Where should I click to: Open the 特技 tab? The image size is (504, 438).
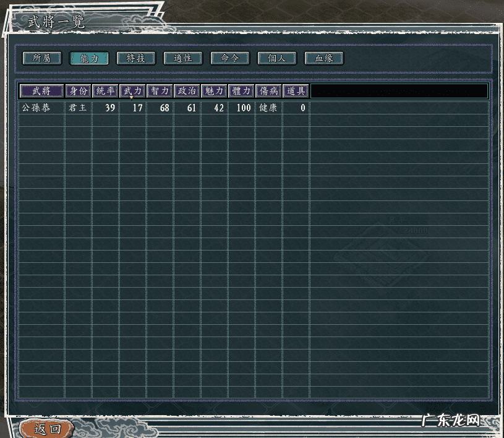pos(136,58)
